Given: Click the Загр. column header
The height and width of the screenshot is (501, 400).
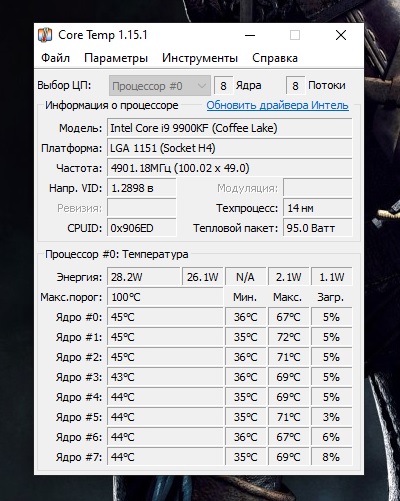Looking at the screenshot, I should click(330, 297).
